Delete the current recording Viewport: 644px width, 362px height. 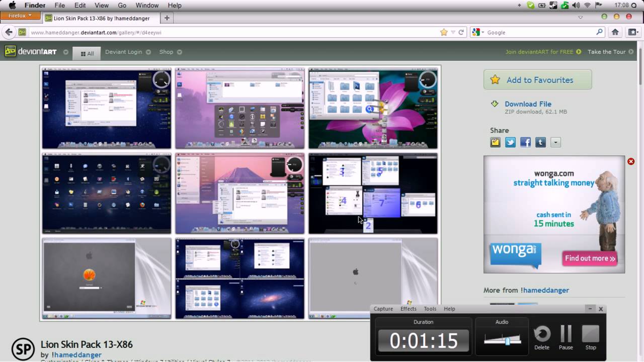pyautogui.click(x=542, y=337)
